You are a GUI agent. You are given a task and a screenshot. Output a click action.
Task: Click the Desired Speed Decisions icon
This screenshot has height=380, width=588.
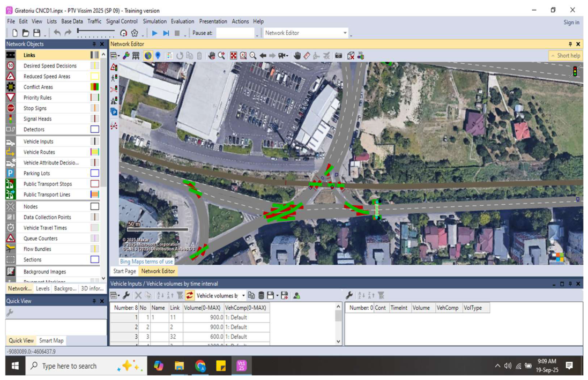(11, 65)
